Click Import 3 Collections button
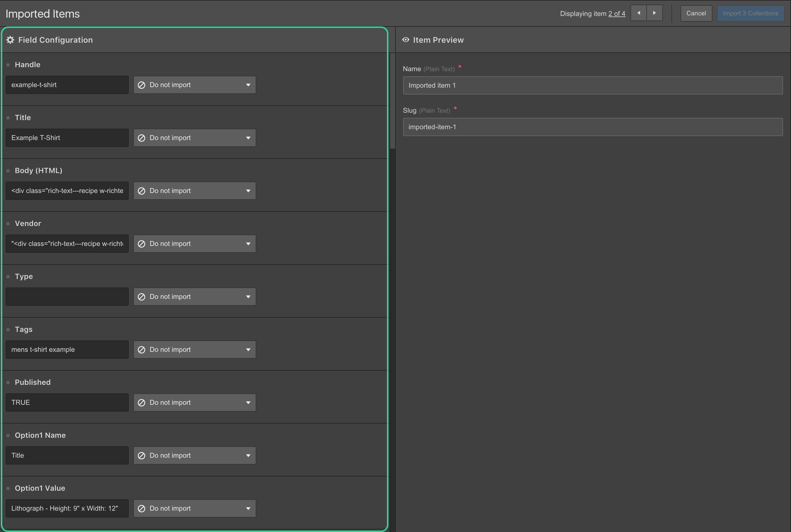The image size is (791, 532). [x=750, y=13]
